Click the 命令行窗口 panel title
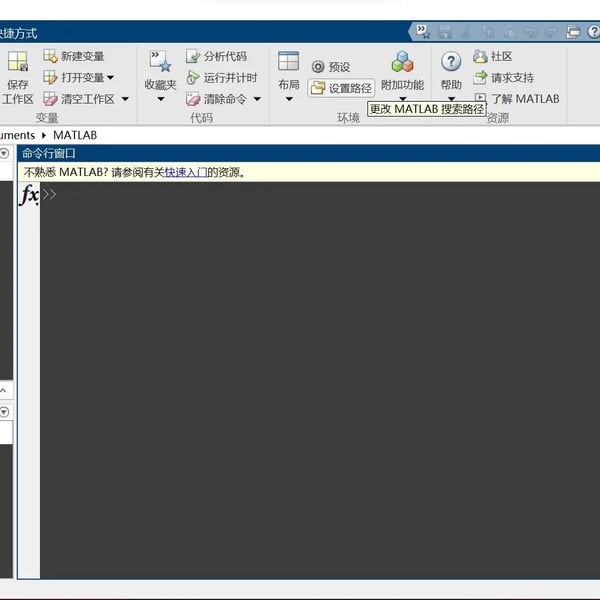The height and width of the screenshot is (600, 600). (x=49, y=153)
